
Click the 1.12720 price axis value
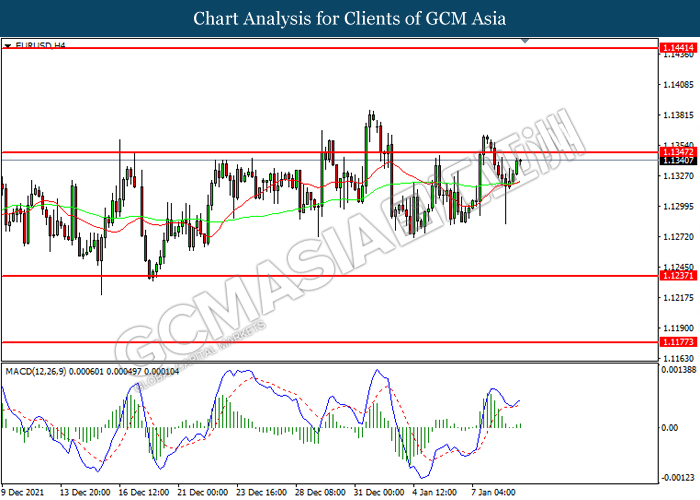point(679,237)
